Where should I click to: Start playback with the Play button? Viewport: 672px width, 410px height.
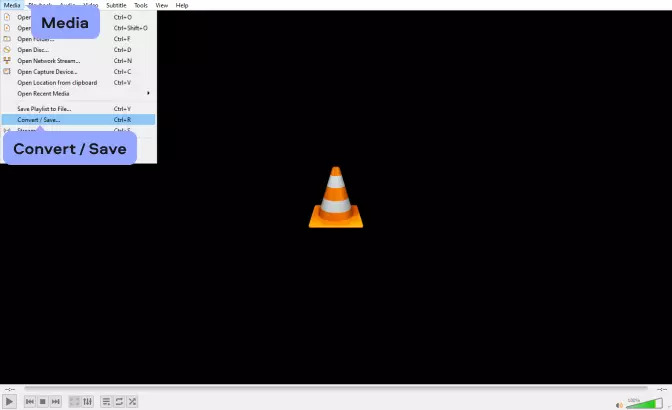(9, 401)
